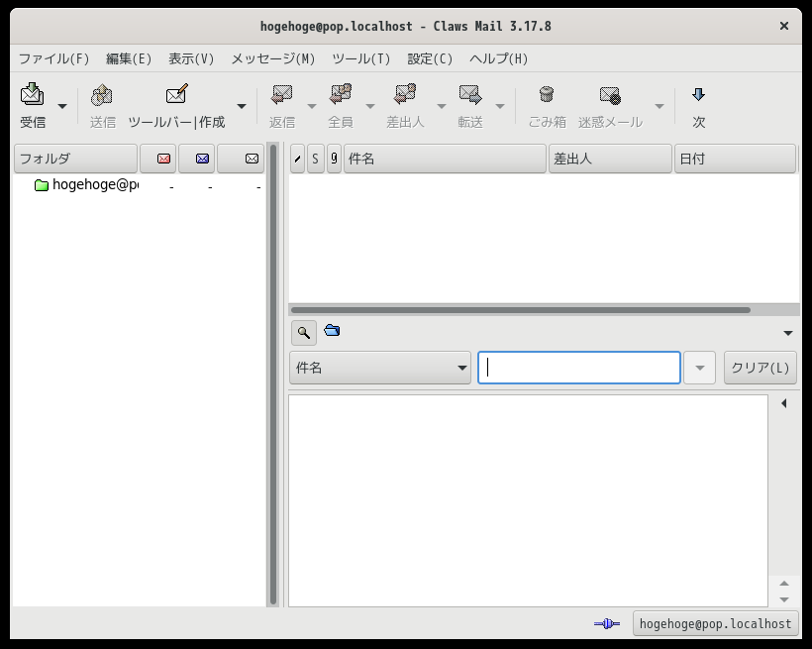Open the ツール(T) menu

(x=361, y=58)
